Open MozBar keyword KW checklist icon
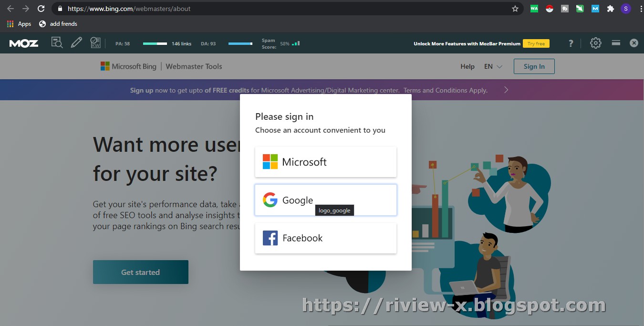Screen dimensions: 644x326 coord(95,43)
